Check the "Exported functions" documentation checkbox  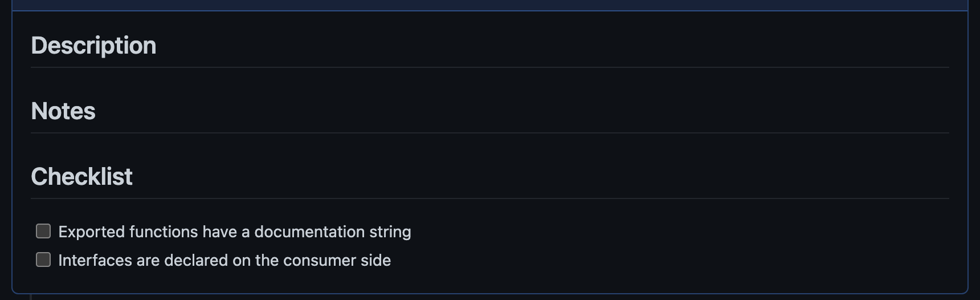tap(43, 231)
